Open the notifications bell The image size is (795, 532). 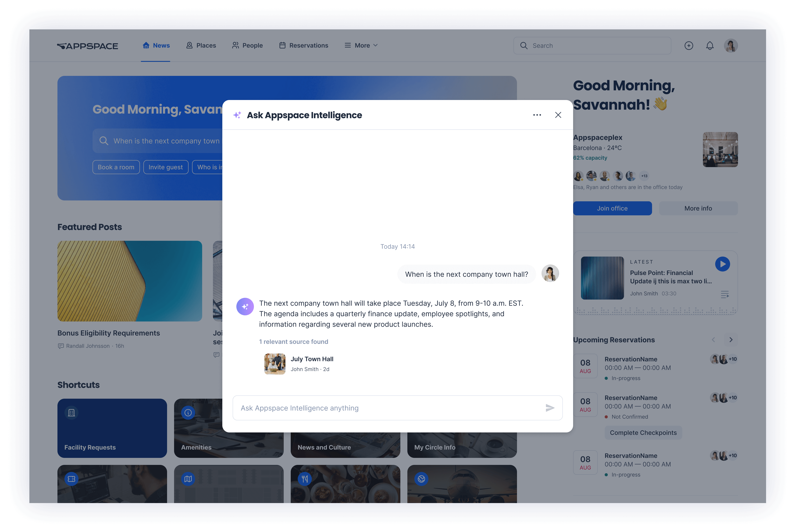coord(709,45)
